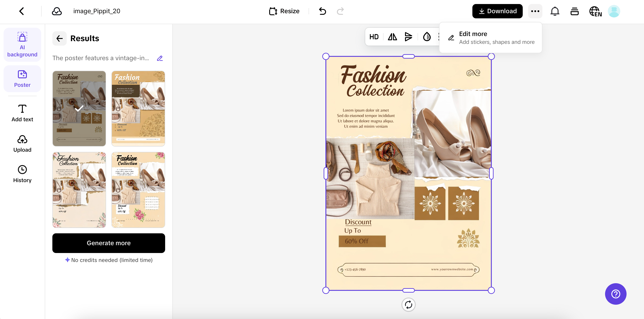Click Generate more button
644x319 pixels.
coord(109,243)
